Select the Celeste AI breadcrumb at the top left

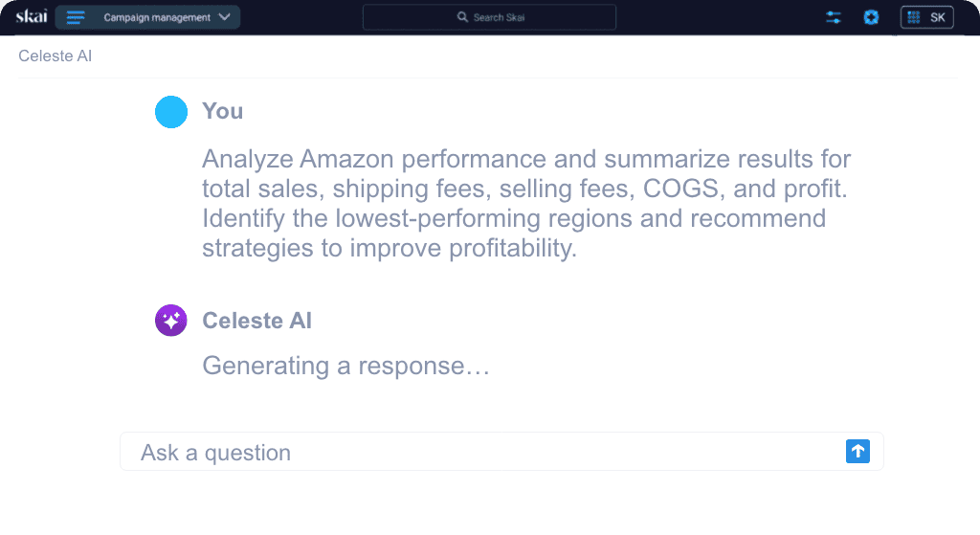pyautogui.click(x=55, y=56)
